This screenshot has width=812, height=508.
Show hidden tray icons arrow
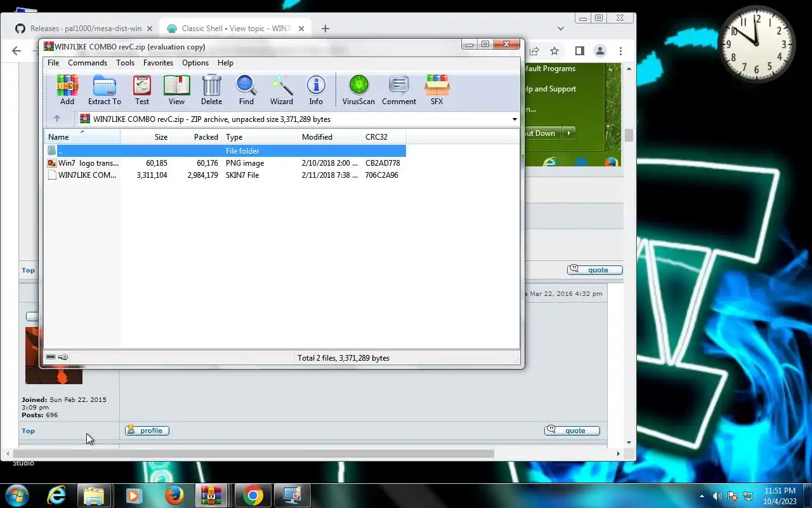pos(702,496)
